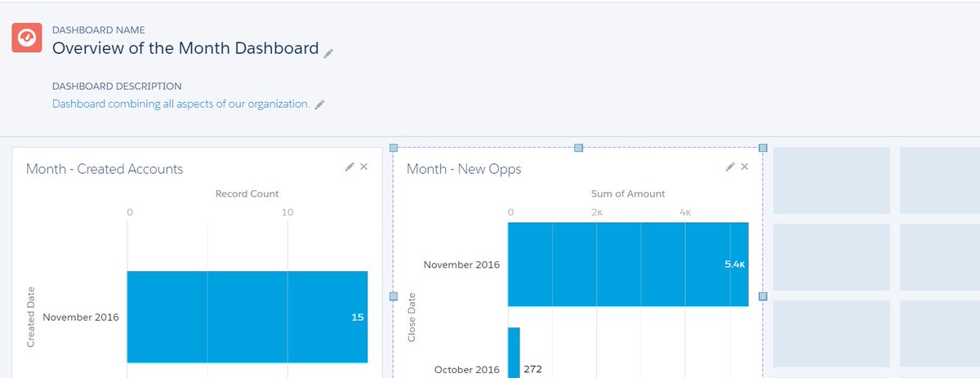The width and height of the screenshot is (980, 378).
Task: Remove the Month - Created Accounts component
Action: (364, 167)
